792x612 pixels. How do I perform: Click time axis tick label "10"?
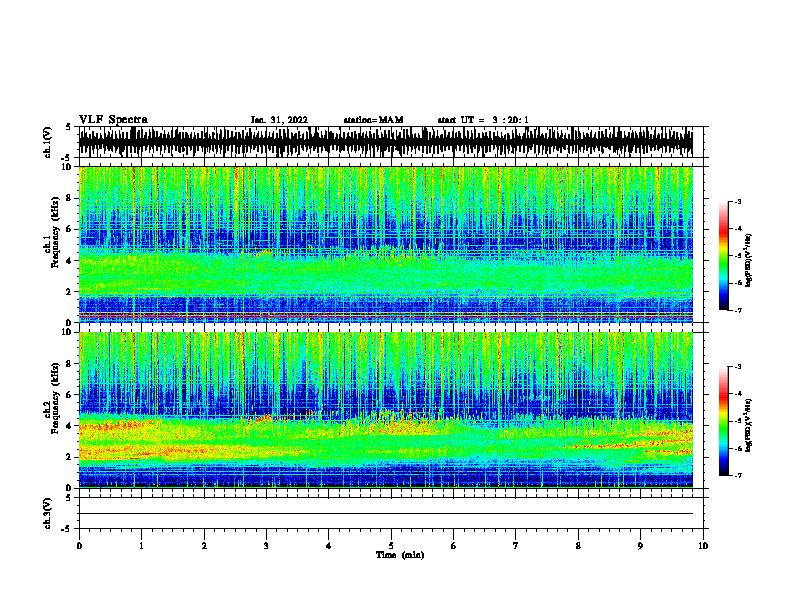click(x=703, y=546)
